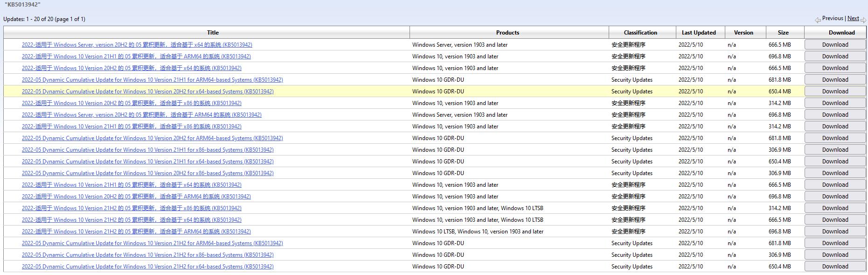The width and height of the screenshot is (868, 275).
Task: Click the Next page arrow icon
Action: point(863,20)
